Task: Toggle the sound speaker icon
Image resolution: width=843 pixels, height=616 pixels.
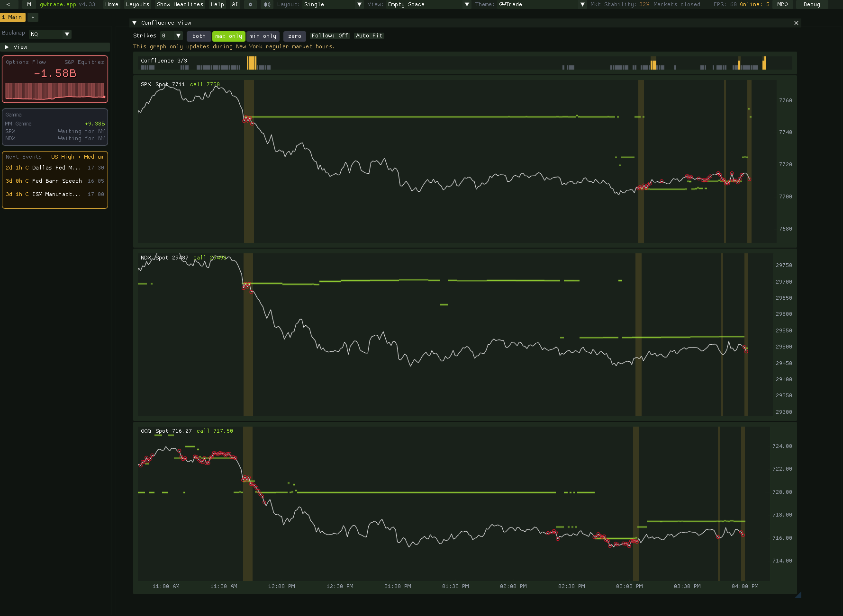Action: point(267,4)
